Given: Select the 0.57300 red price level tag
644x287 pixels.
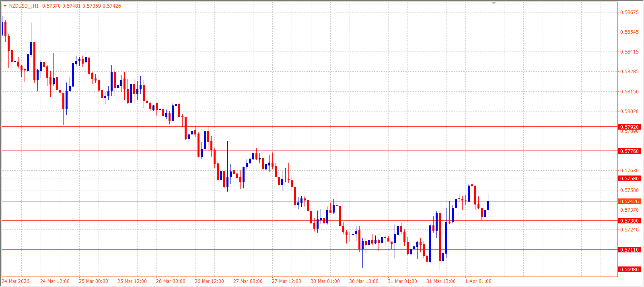Looking at the screenshot, I should (x=629, y=221).
